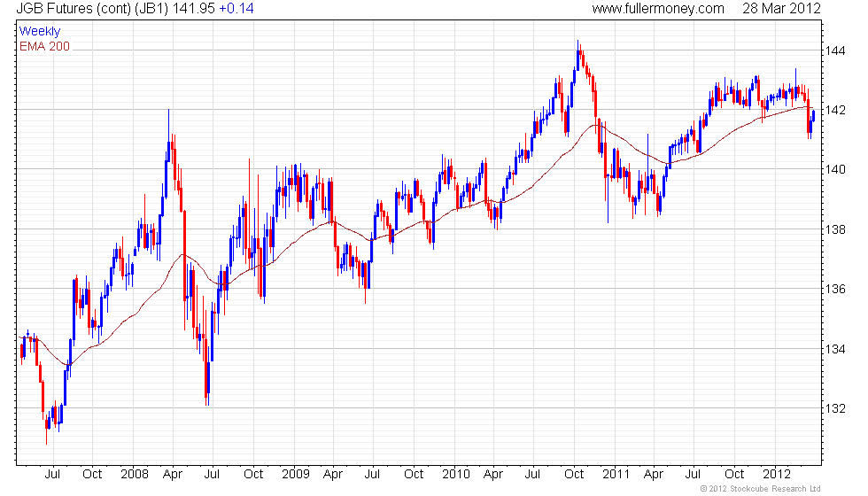Select the 142 price axis label
Screen dimensions: 868x496
tap(837, 110)
